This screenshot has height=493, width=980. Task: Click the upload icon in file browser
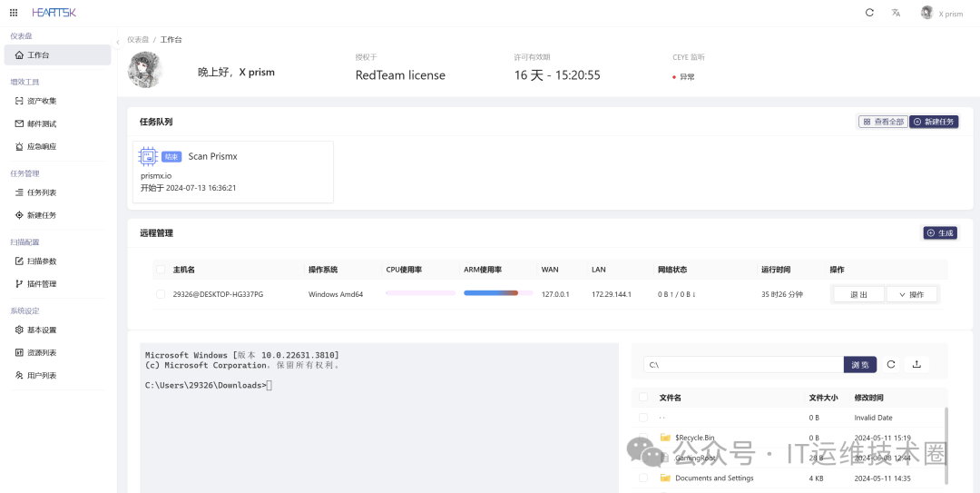tap(916, 364)
